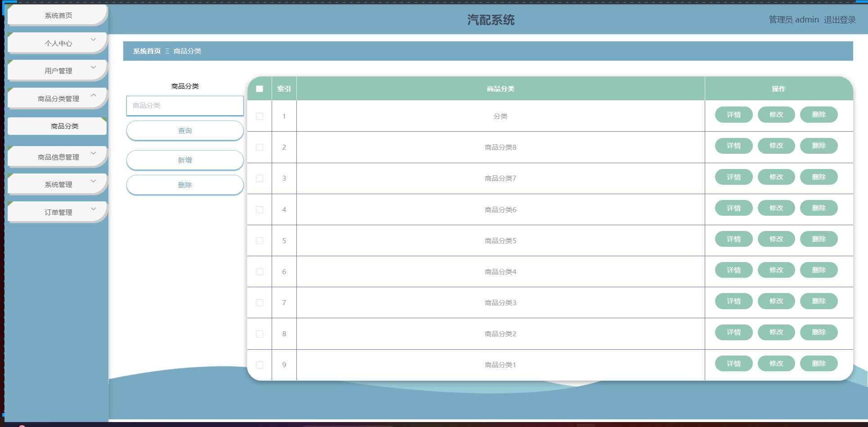This screenshot has width=868, height=427.
Task: Check the box for row 商品分类4
Action: tap(260, 271)
